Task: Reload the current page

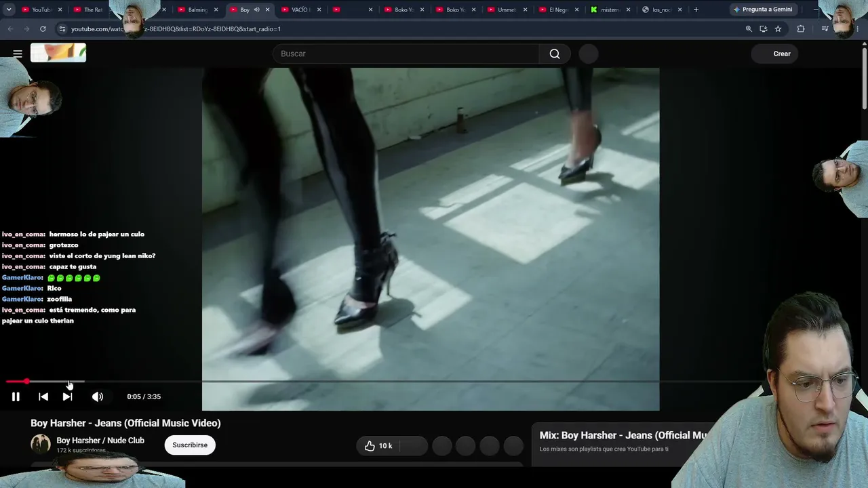Action: (x=43, y=29)
